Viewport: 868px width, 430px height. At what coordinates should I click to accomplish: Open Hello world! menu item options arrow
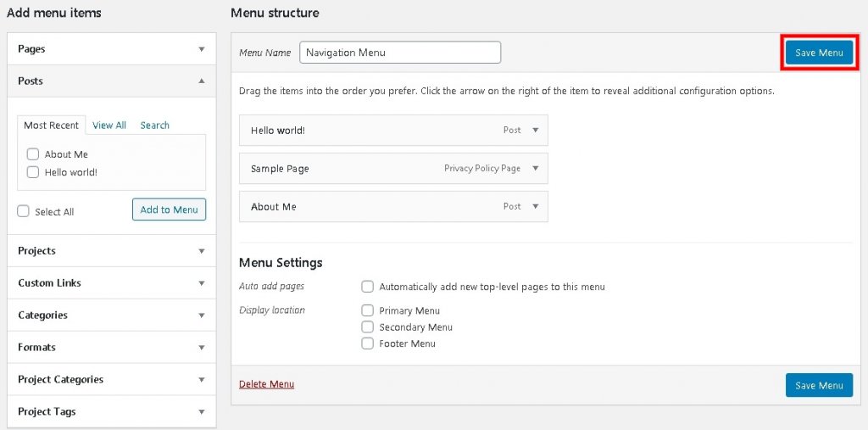(535, 131)
